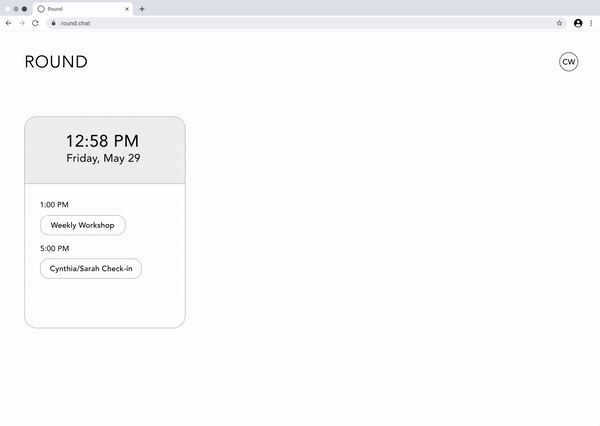
Task: Open a new tab with the plus icon
Action: pyautogui.click(x=142, y=9)
